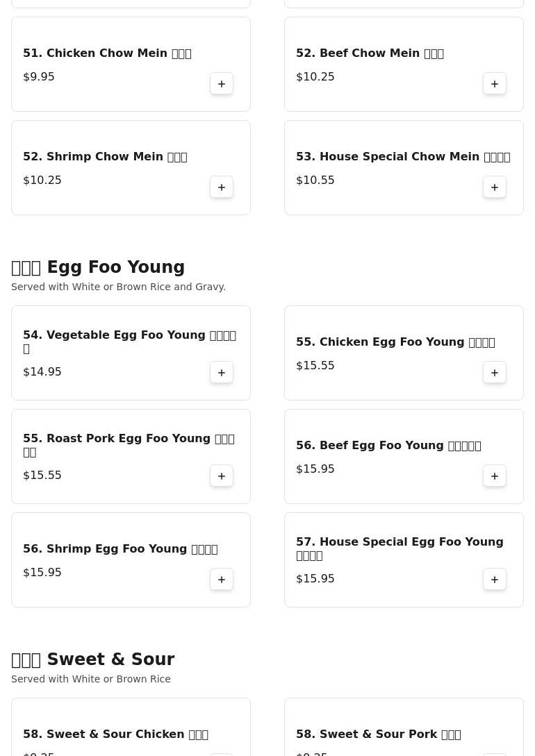The height and width of the screenshot is (756, 535).
Task: Add Beef Chow Mein via plus button
Action: coord(495,83)
